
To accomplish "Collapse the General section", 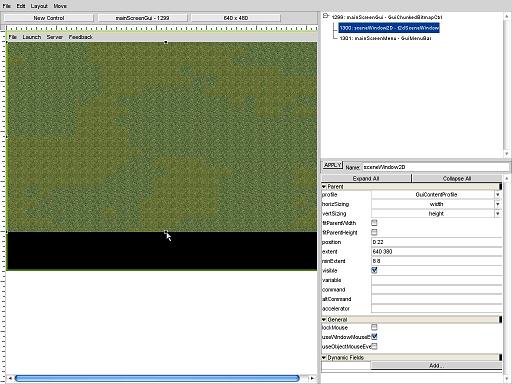I will (324, 320).
